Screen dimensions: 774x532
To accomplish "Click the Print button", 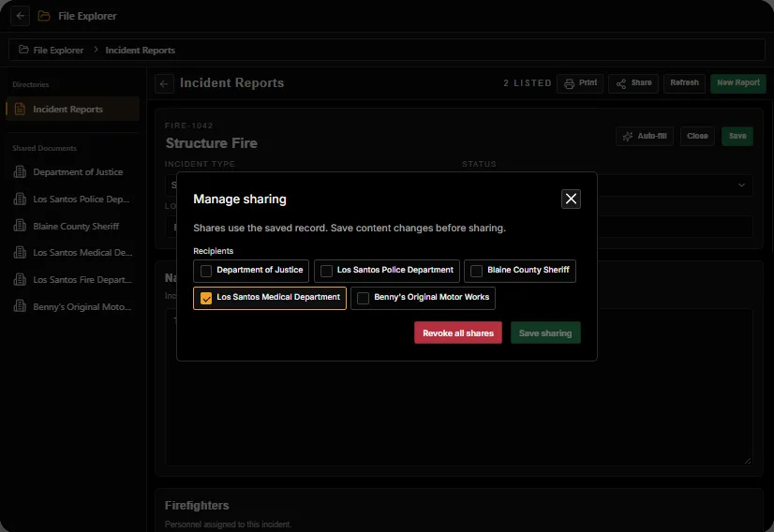I will pos(580,83).
